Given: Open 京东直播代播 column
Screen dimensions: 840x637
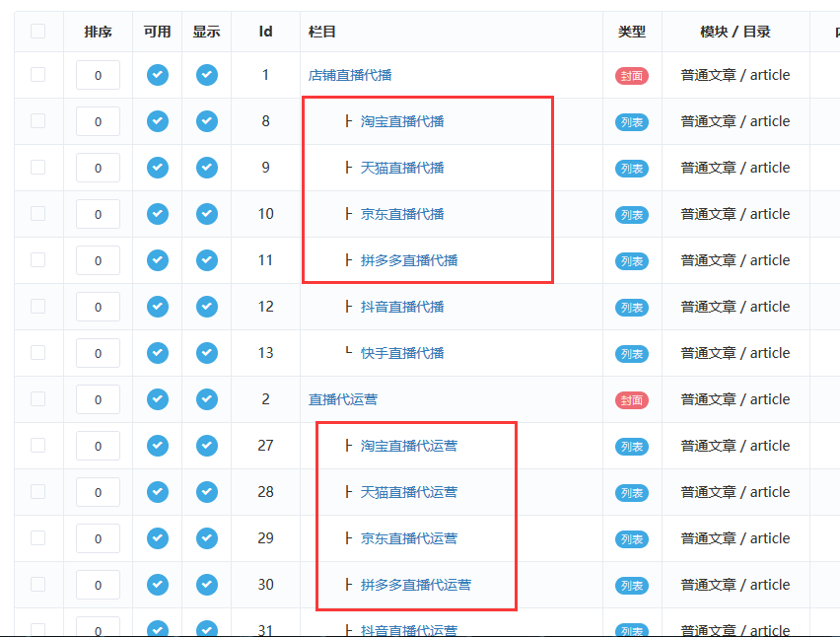Looking at the screenshot, I should (402, 214).
